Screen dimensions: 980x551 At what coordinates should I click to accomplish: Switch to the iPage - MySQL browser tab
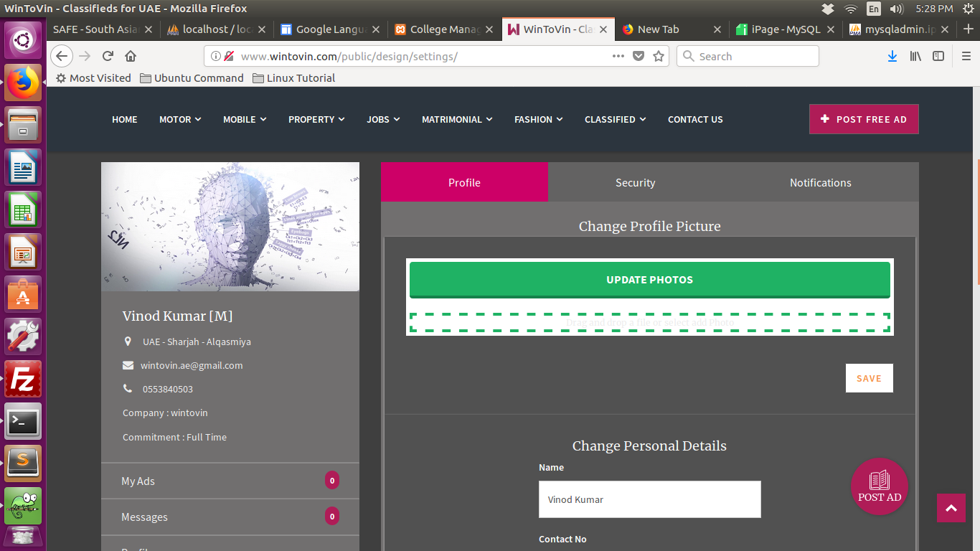(x=786, y=29)
